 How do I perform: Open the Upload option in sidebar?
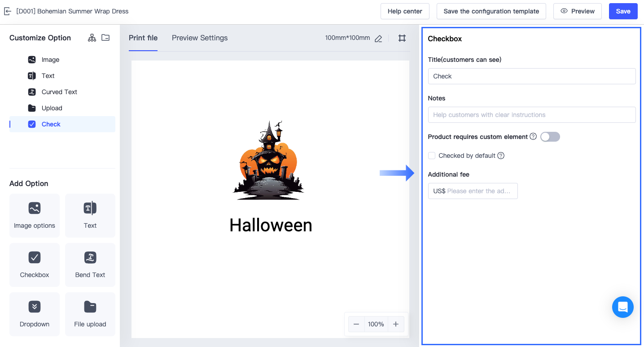52,108
